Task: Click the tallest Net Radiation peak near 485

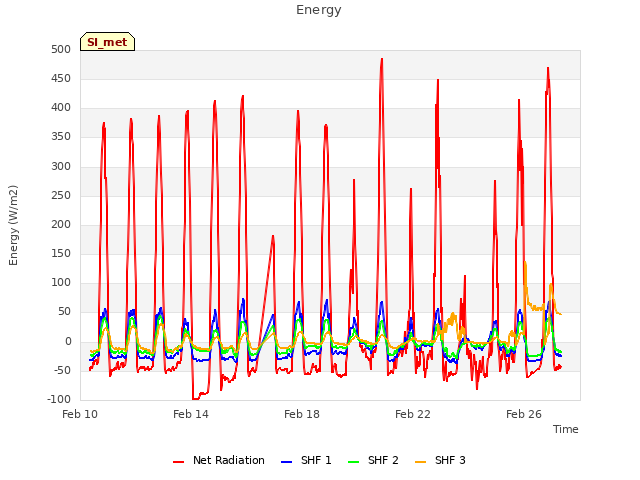Action: [x=382, y=60]
